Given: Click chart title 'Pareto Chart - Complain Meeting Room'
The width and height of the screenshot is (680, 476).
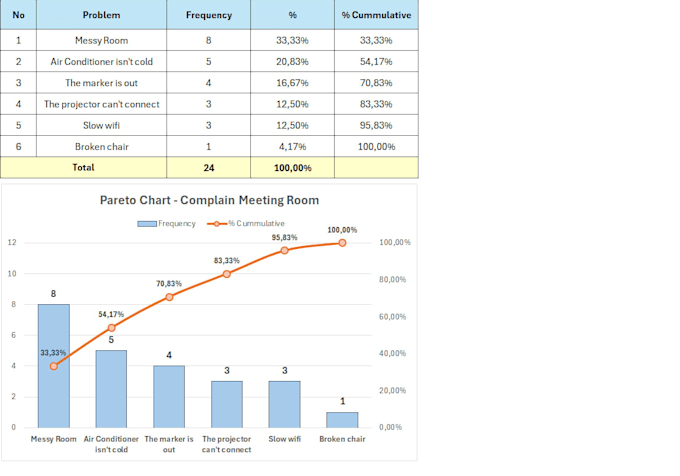Looking at the screenshot, I should [209, 200].
